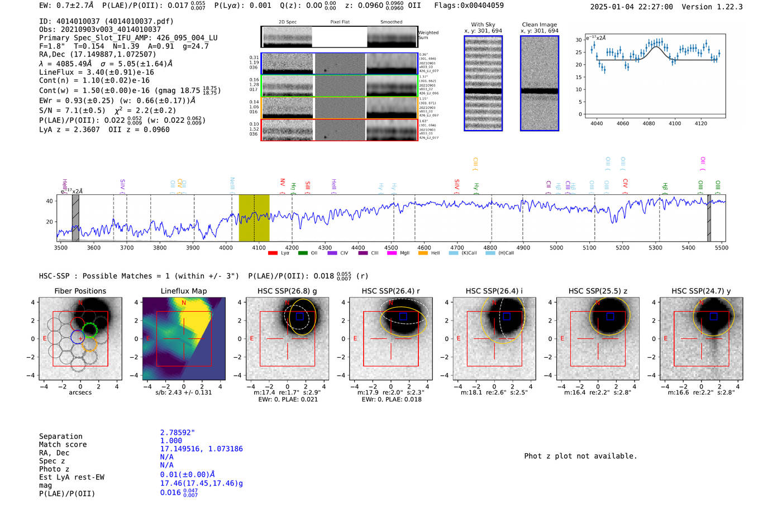The image size is (782, 532).
Task: Click the 2D Spec column header
Action: point(288,22)
